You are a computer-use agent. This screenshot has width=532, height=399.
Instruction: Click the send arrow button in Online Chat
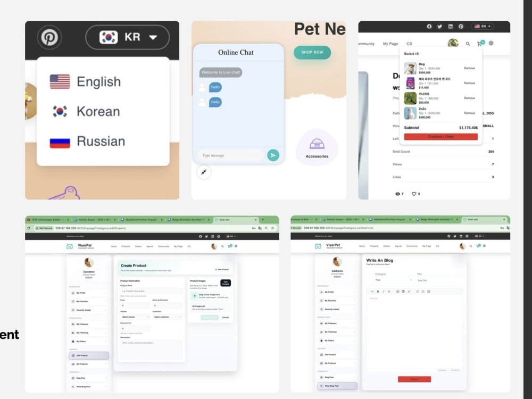(x=273, y=155)
